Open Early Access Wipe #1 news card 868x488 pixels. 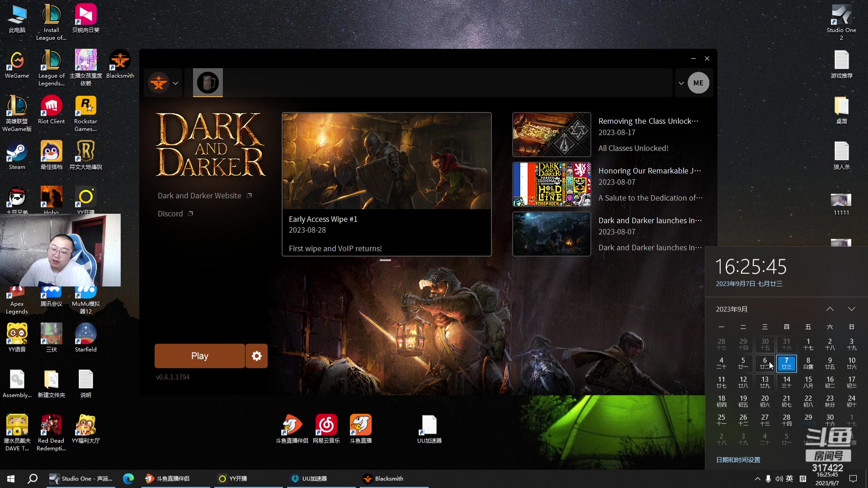click(387, 184)
